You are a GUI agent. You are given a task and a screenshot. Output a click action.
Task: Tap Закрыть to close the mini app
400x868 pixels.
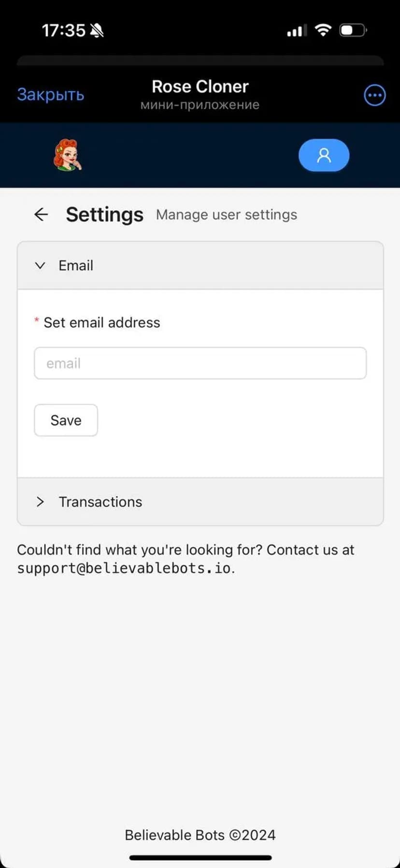click(51, 95)
